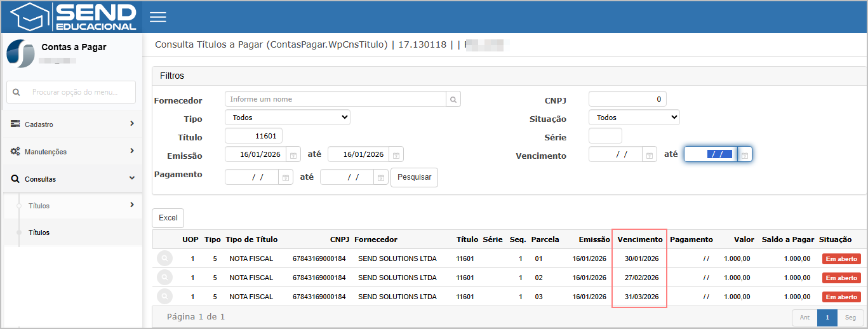Open calendar for Pagamento start date
The width and height of the screenshot is (868, 329).
coord(286,178)
